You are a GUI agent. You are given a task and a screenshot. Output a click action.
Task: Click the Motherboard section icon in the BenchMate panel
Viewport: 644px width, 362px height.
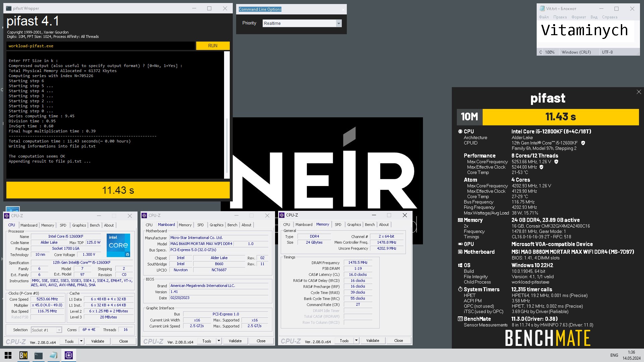pyautogui.click(x=460, y=252)
